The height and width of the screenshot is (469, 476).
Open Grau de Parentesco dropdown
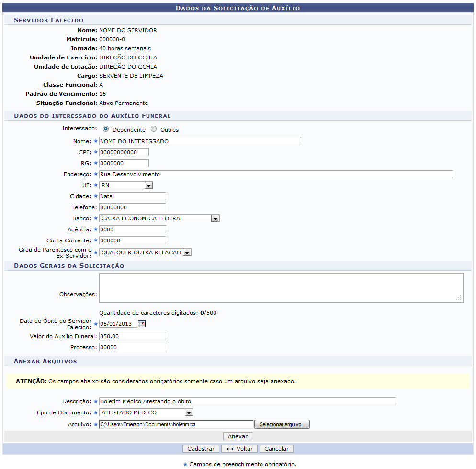(x=187, y=252)
